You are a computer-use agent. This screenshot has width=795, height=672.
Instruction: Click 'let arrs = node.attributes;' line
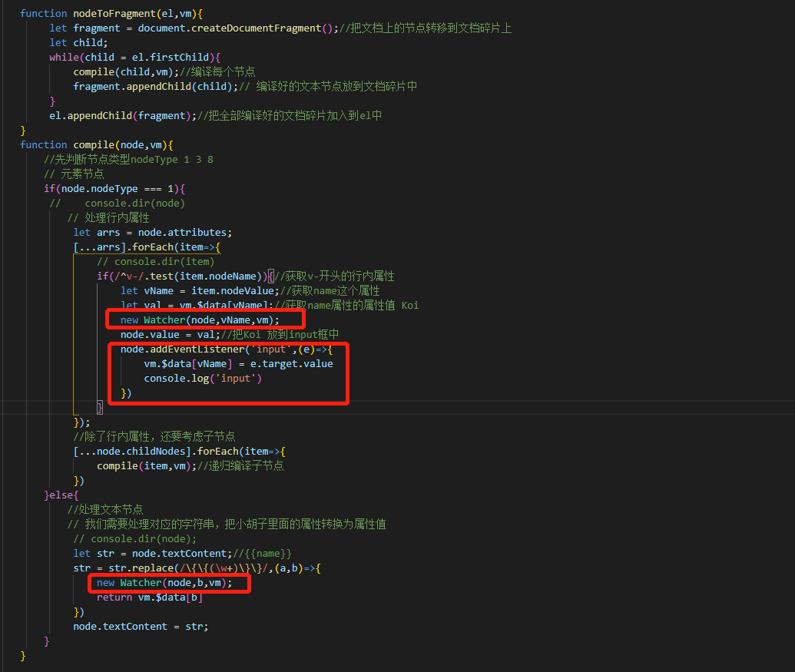[x=153, y=233]
